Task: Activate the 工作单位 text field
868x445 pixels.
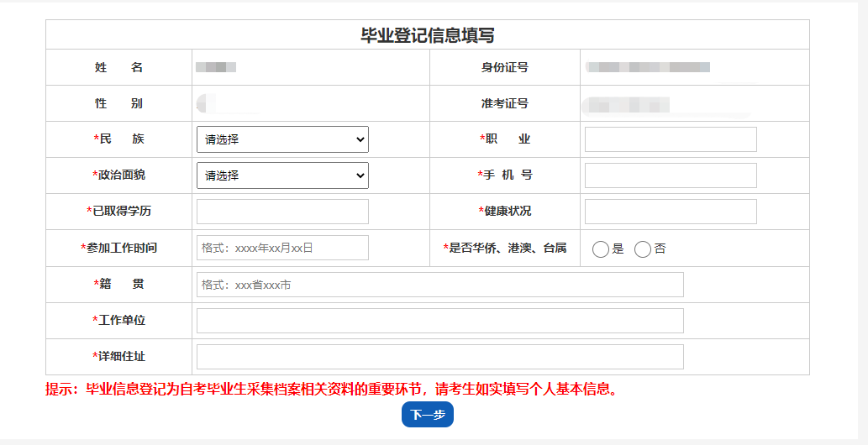Action: pos(439,321)
